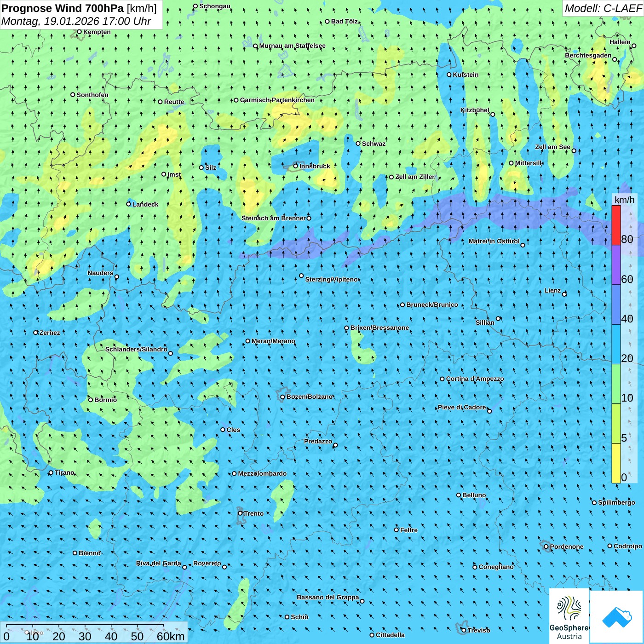Click the Brixen/Bressanone label

[x=379, y=328]
